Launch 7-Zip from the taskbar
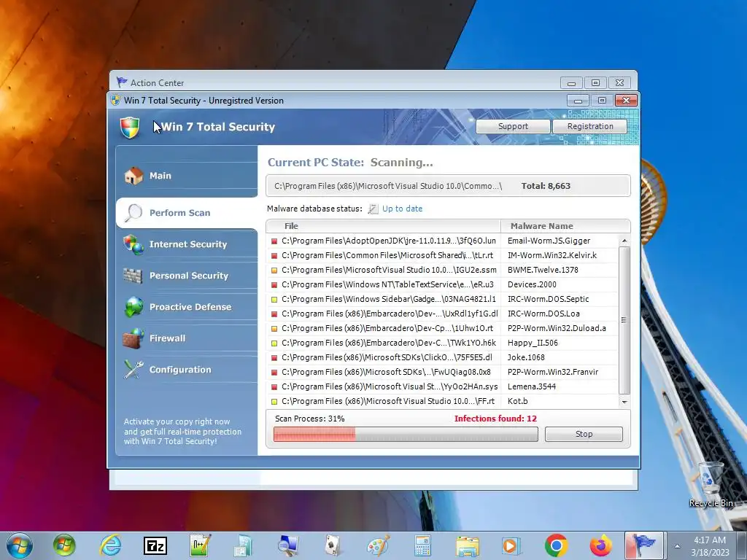The image size is (747, 560). 155,545
